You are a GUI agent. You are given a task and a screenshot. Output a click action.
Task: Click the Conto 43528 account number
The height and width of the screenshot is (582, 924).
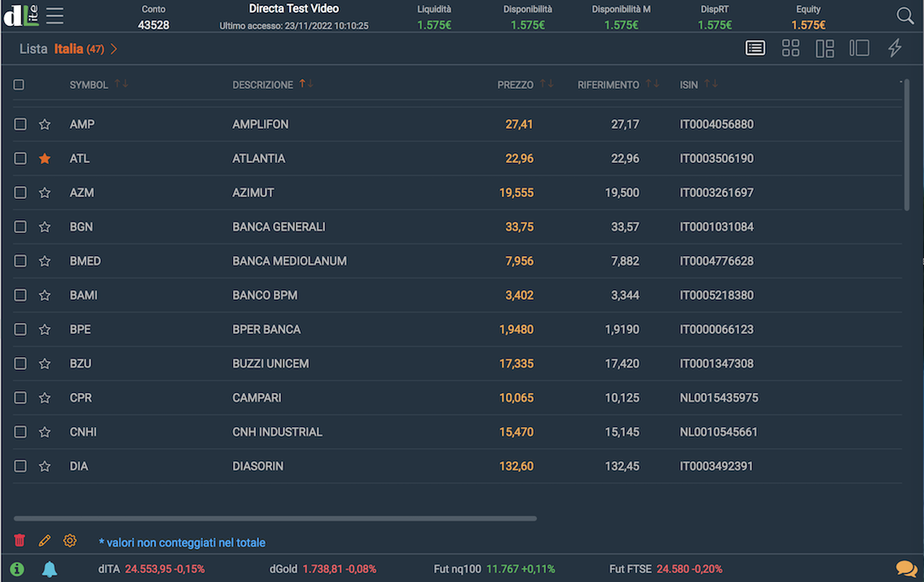[153, 25]
